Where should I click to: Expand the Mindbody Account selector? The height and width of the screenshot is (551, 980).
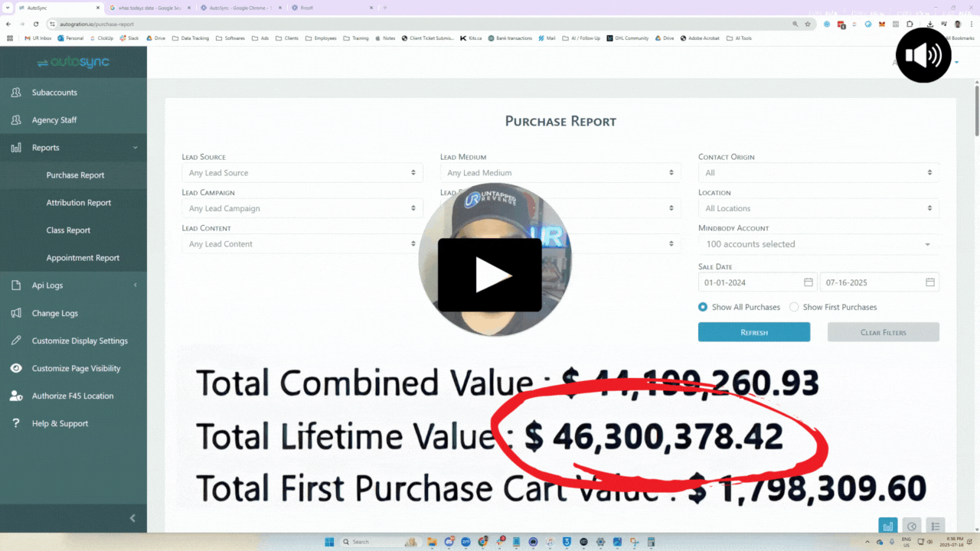818,243
